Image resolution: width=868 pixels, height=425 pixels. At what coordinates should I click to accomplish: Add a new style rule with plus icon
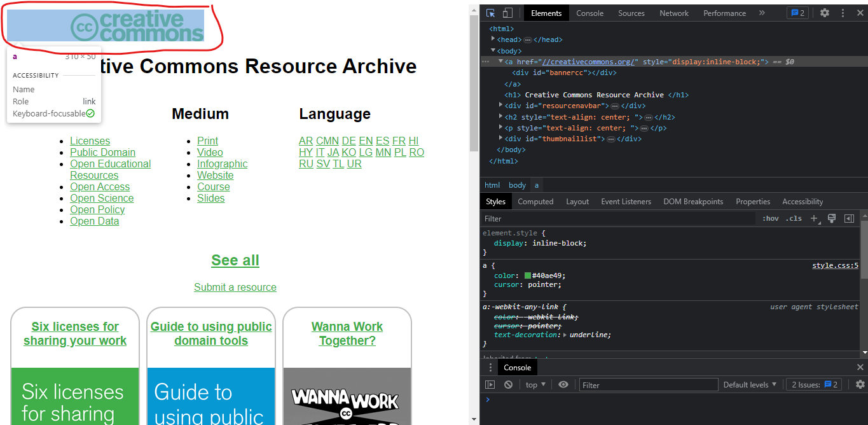pos(815,218)
